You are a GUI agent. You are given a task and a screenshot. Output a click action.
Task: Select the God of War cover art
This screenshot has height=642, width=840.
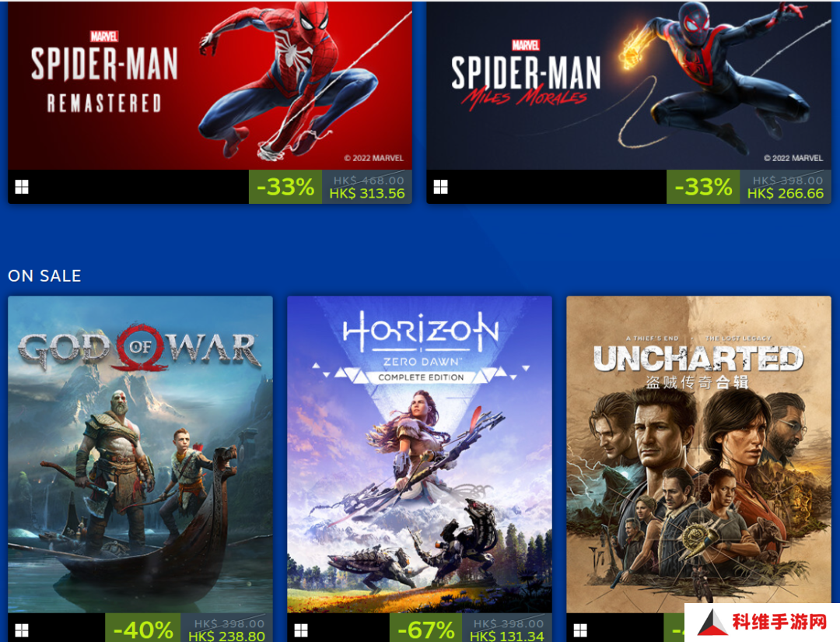(x=140, y=454)
